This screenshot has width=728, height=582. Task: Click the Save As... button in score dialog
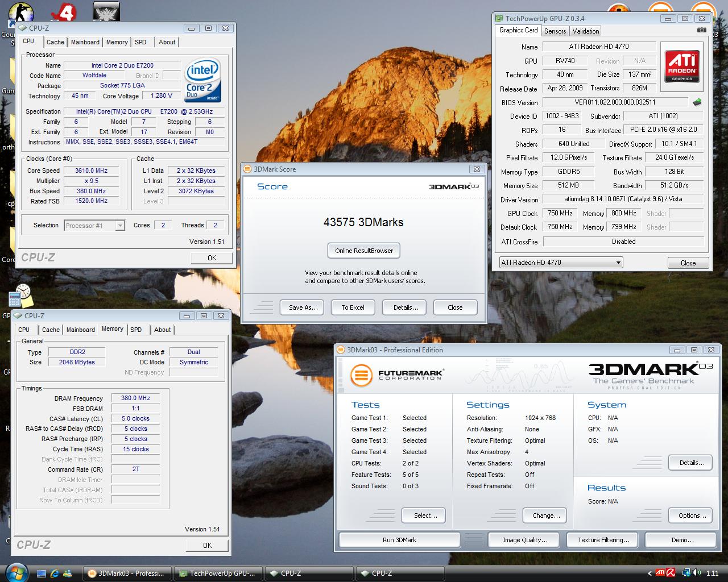[302, 307]
